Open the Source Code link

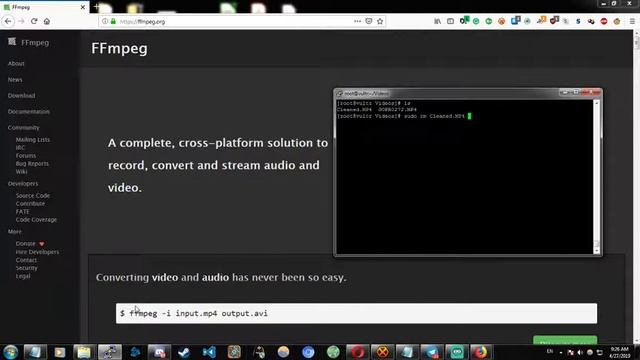pyautogui.click(x=33, y=196)
